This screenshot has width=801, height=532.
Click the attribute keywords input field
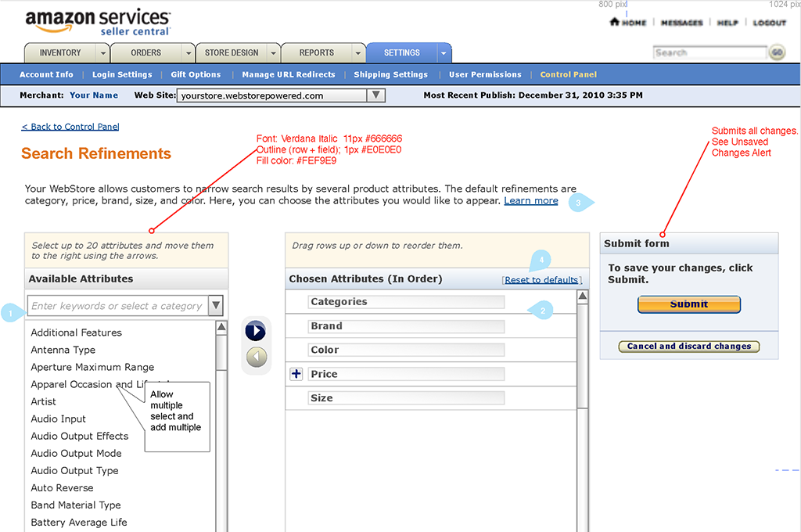(117, 306)
